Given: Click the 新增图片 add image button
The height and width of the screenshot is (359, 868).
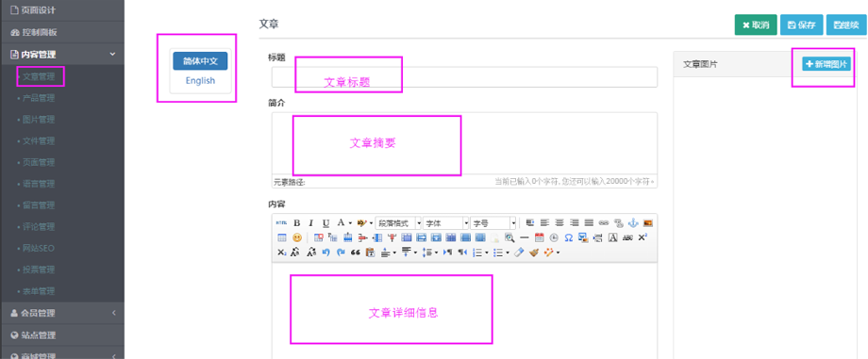Looking at the screenshot, I should (826, 64).
